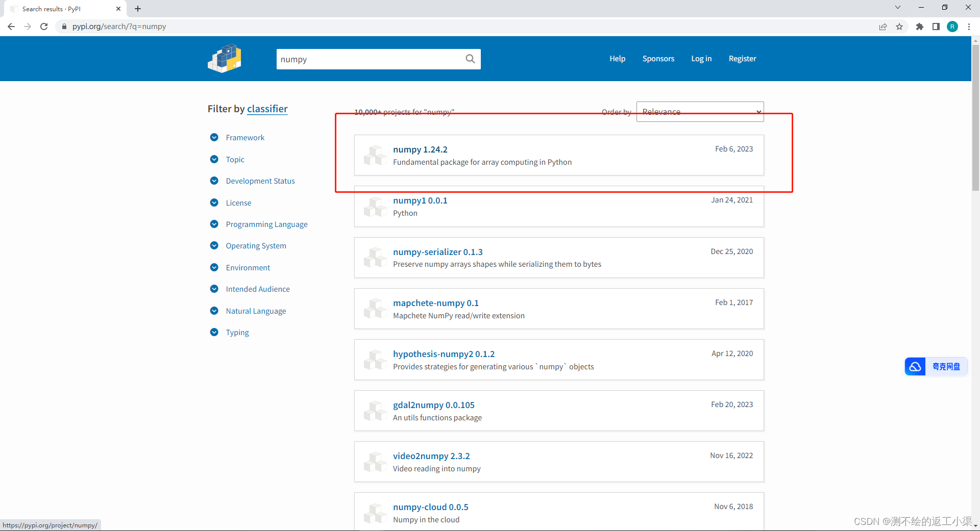980x531 pixels.
Task: Click the package icon beside mapchete-numpy
Action: pos(375,308)
